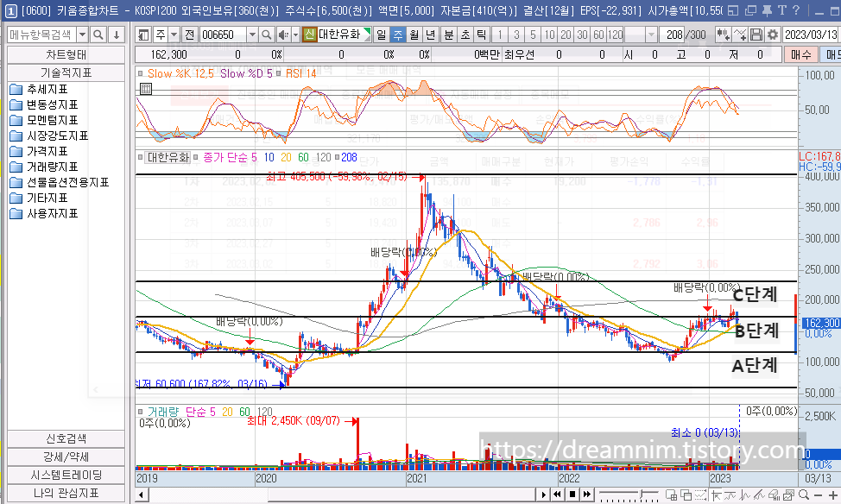Click the T font icon in title bar
841x504 pixels.
pyautogui.click(x=782, y=9)
